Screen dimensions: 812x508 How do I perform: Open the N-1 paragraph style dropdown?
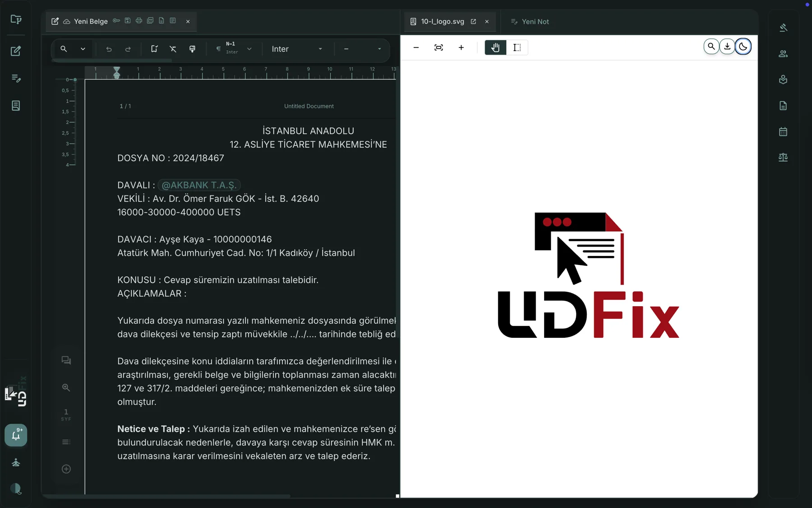coord(234,49)
